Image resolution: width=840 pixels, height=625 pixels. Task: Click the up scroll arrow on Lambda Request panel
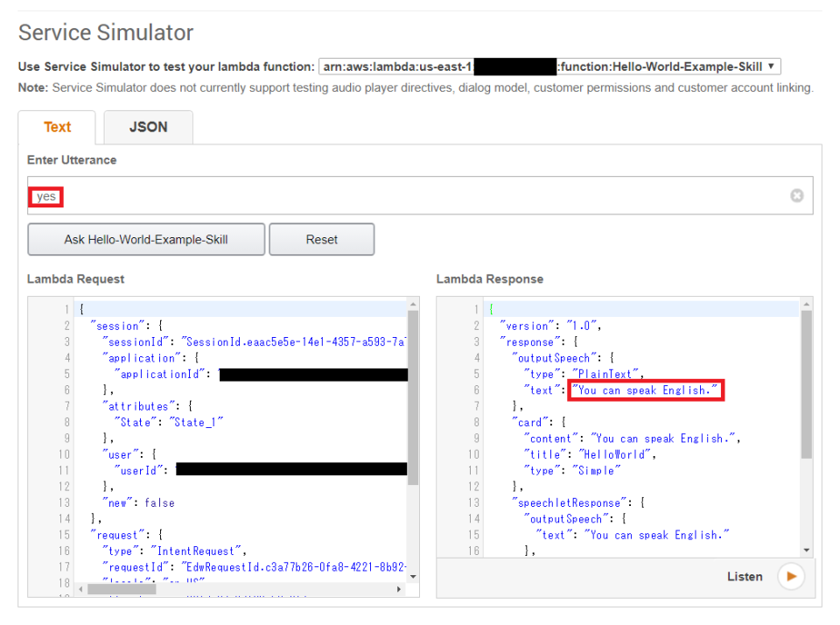[412, 305]
